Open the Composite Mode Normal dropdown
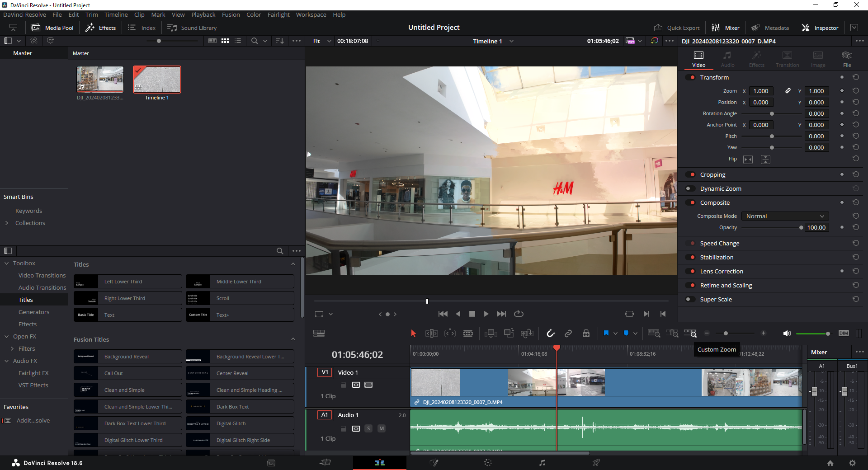This screenshot has height=470, width=868. [x=786, y=216]
